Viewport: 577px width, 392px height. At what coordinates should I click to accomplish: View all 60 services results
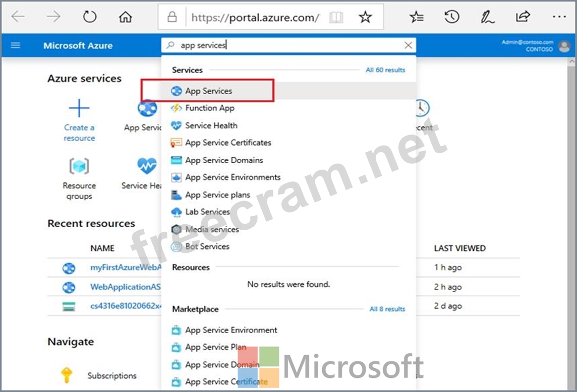pyautogui.click(x=385, y=70)
